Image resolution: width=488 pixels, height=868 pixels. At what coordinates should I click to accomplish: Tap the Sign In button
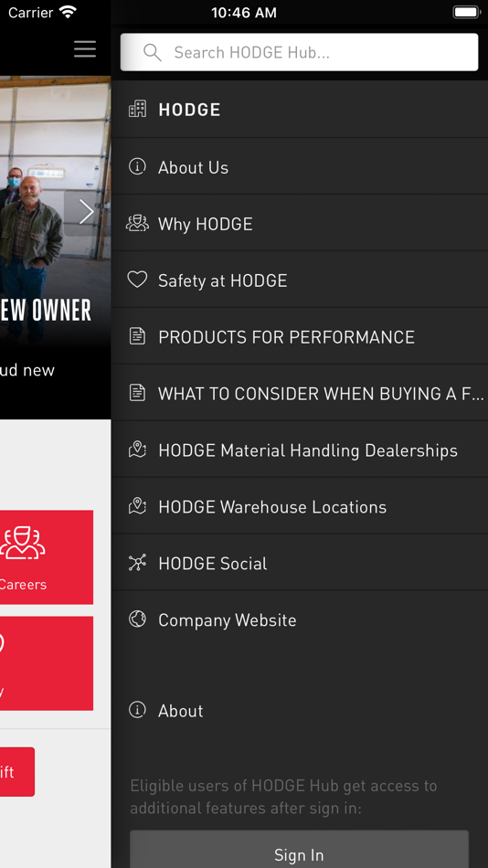point(299,851)
